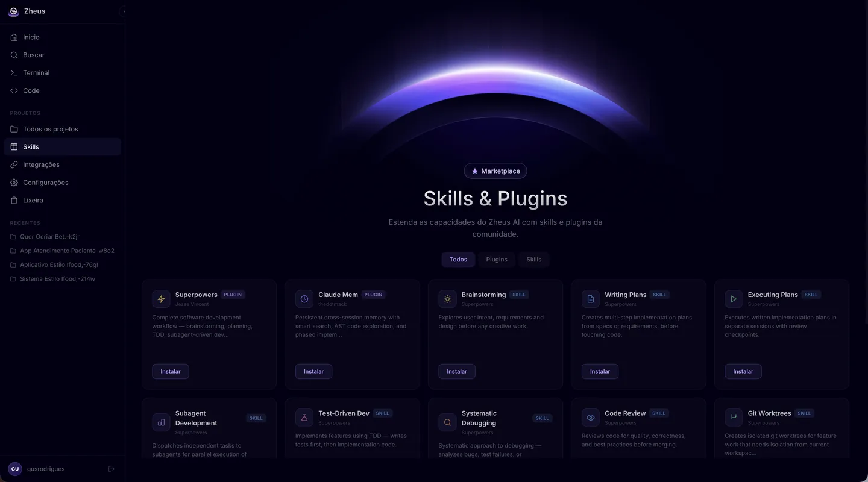Collapse the sidebar with the chevron button

tap(124, 11)
